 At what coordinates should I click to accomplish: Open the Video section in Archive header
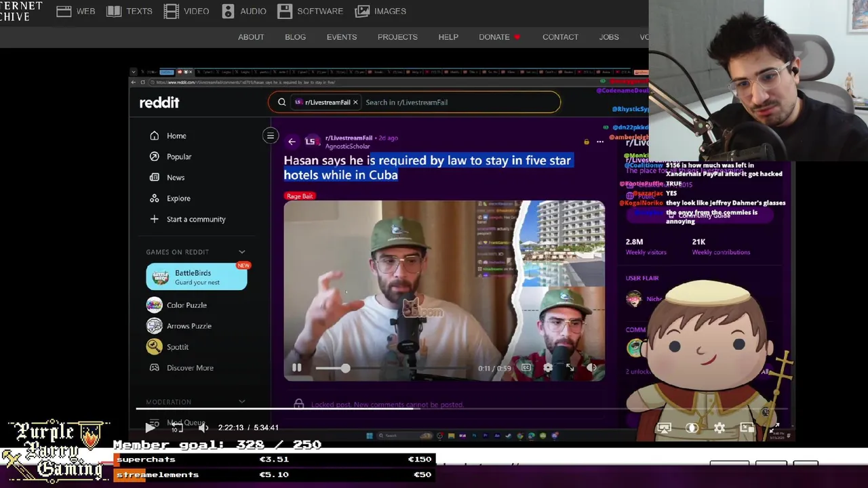pos(186,11)
